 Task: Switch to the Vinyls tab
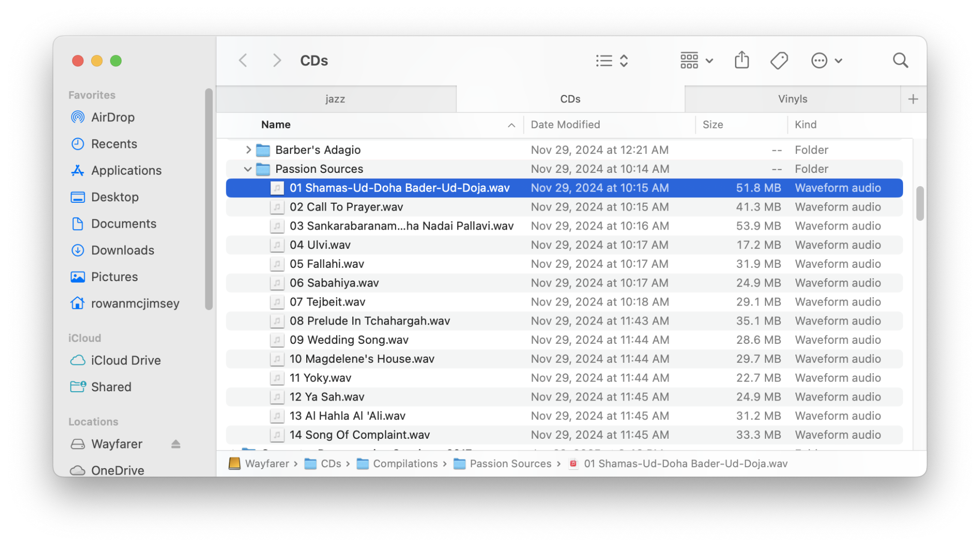click(792, 98)
